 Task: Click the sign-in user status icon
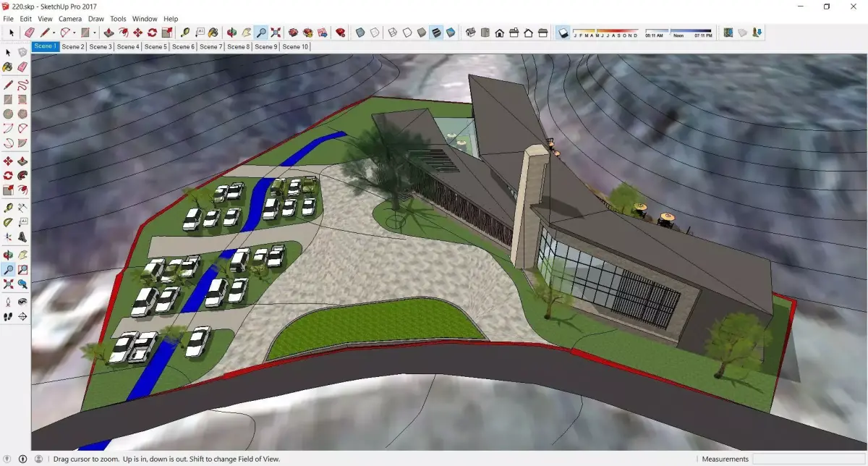click(x=38, y=459)
